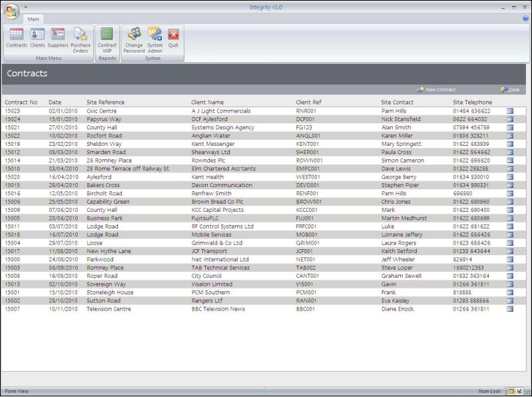Select the Main ribbon tab
This screenshot has height=397, width=532.
33,19
